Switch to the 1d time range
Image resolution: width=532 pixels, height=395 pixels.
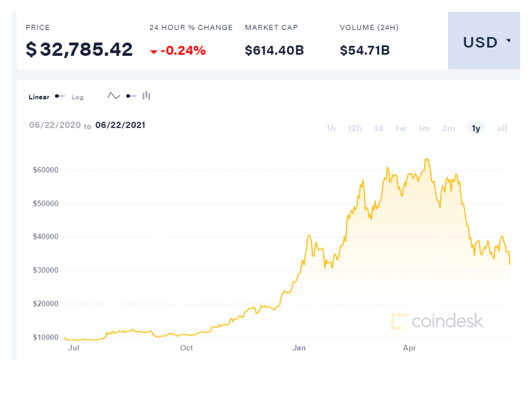coord(379,128)
